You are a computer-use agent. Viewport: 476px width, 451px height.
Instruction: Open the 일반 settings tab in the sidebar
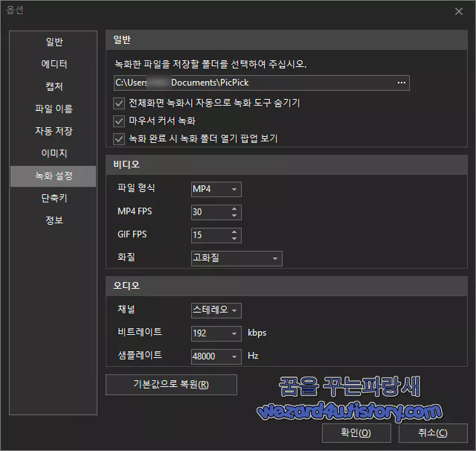[54, 42]
